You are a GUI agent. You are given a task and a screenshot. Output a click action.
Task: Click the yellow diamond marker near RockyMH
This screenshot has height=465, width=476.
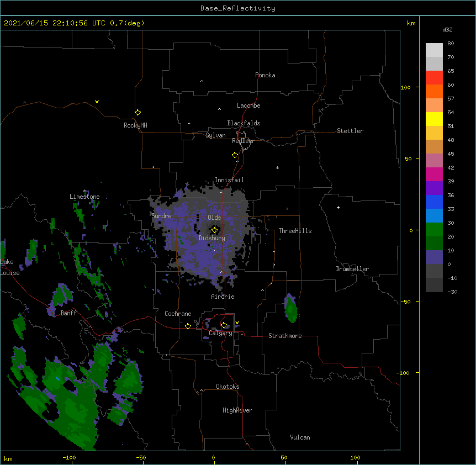pos(137,113)
